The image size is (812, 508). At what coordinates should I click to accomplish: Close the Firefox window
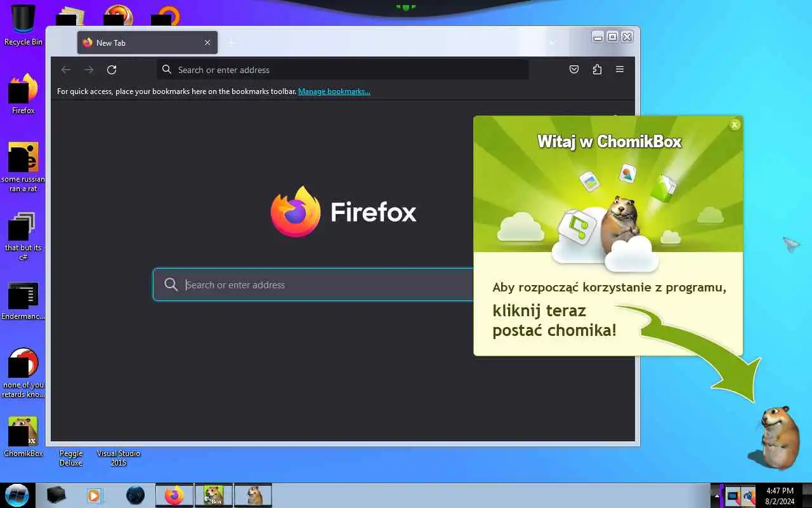pos(627,37)
